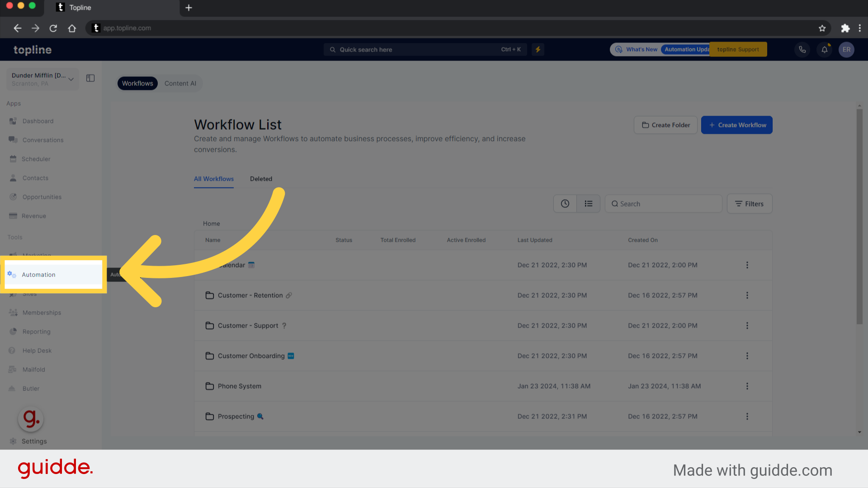
Task: Open a new browser tab
Action: (x=189, y=8)
